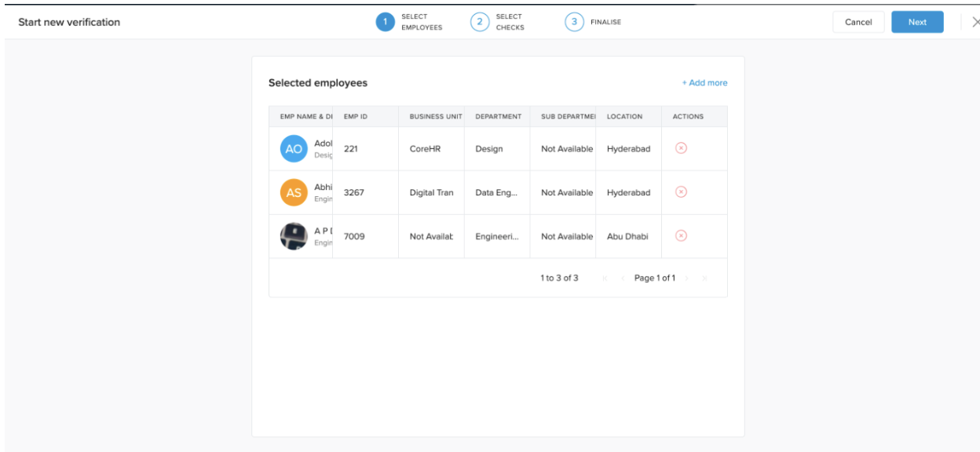Screen dimensions: 980x452
Task: Sort by the EMP ID column header
Action: point(356,117)
